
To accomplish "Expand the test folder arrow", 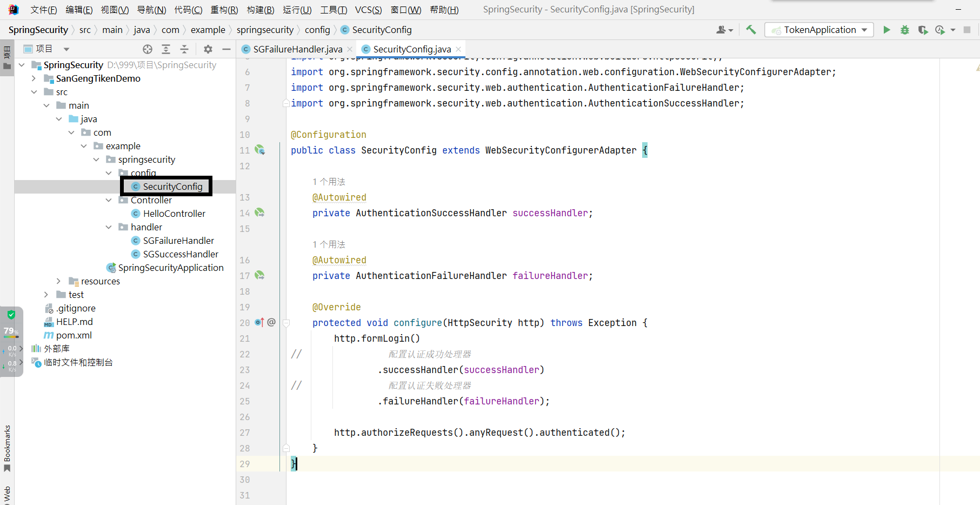I will [46, 295].
